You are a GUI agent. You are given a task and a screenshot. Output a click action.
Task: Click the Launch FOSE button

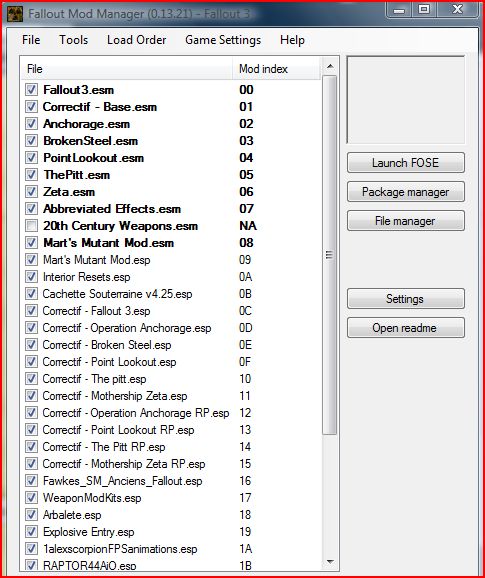pos(406,163)
